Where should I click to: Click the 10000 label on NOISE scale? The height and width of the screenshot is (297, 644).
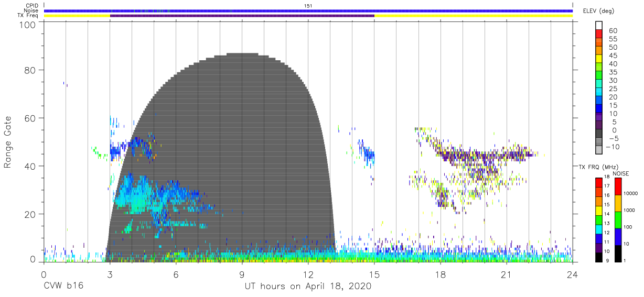click(631, 194)
